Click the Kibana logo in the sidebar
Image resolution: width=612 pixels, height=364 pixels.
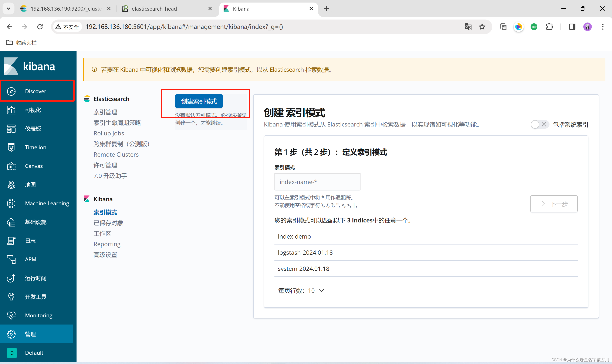coord(11,66)
